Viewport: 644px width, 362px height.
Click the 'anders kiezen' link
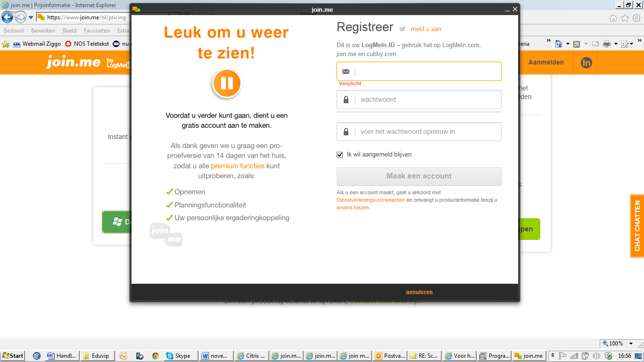coord(353,207)
